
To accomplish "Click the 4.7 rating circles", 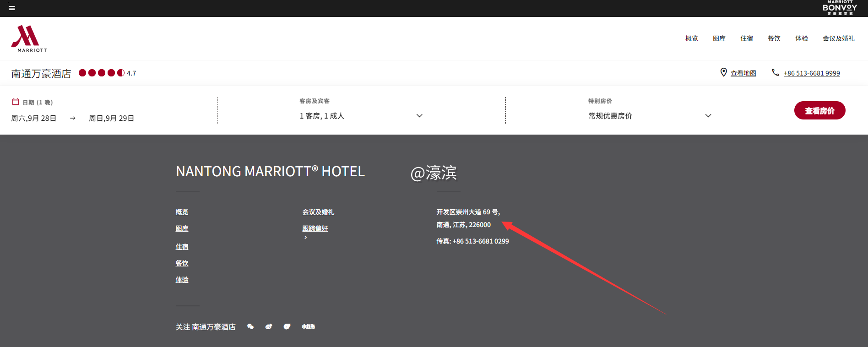I will tap(102, 73).
